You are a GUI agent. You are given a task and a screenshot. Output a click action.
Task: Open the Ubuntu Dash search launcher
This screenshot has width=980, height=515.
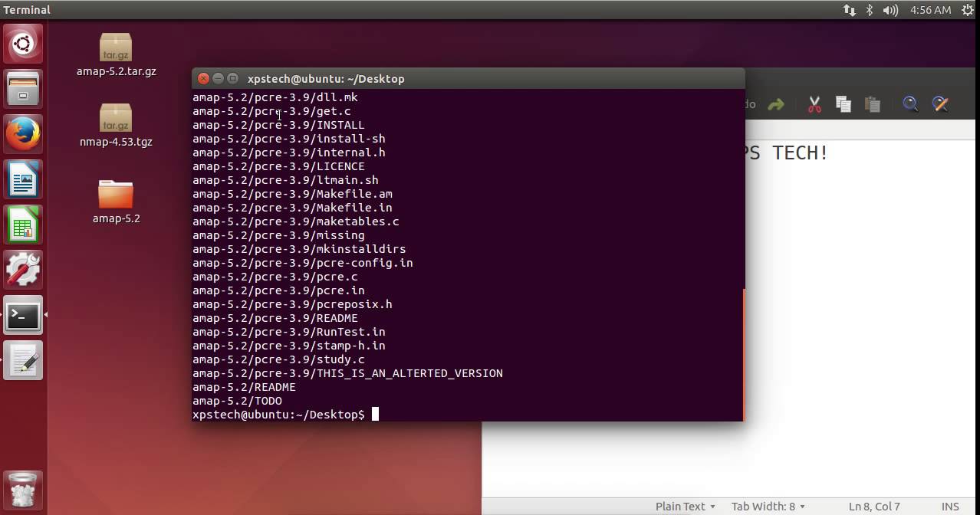pos(23,44)
